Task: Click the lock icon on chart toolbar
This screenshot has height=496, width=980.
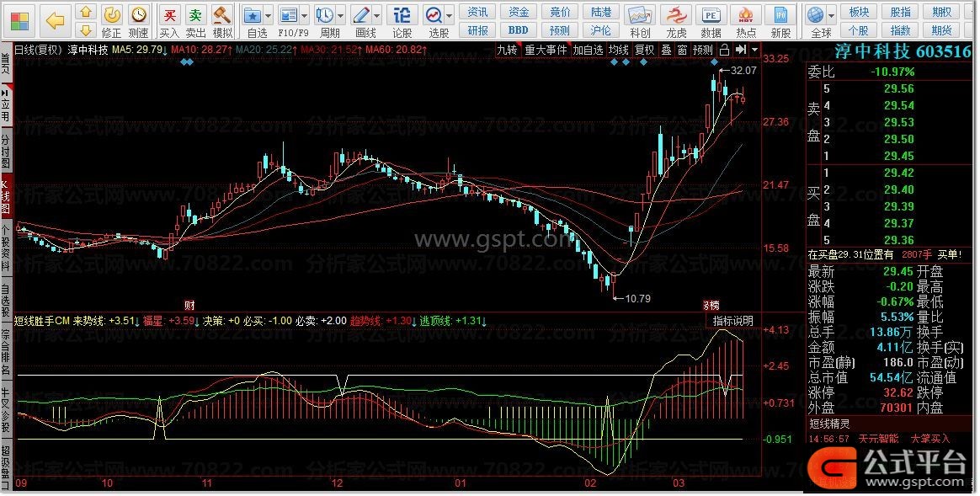Action: coord(725,50)
